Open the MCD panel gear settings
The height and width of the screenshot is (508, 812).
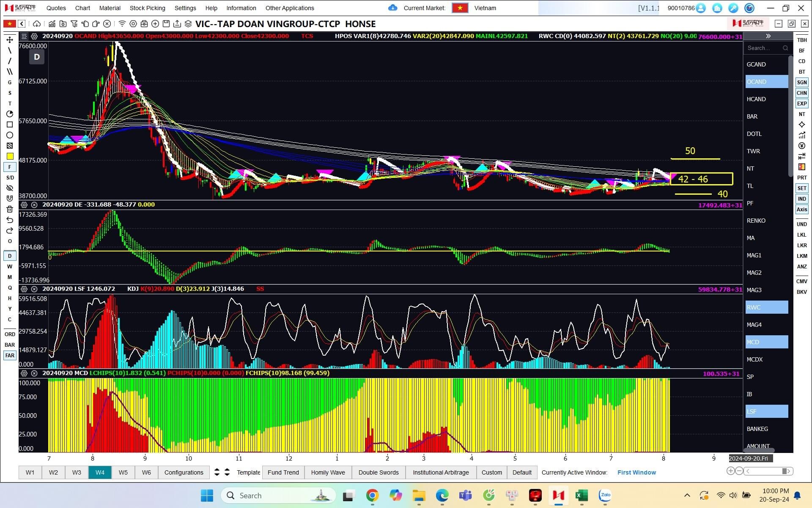(24, 373)
